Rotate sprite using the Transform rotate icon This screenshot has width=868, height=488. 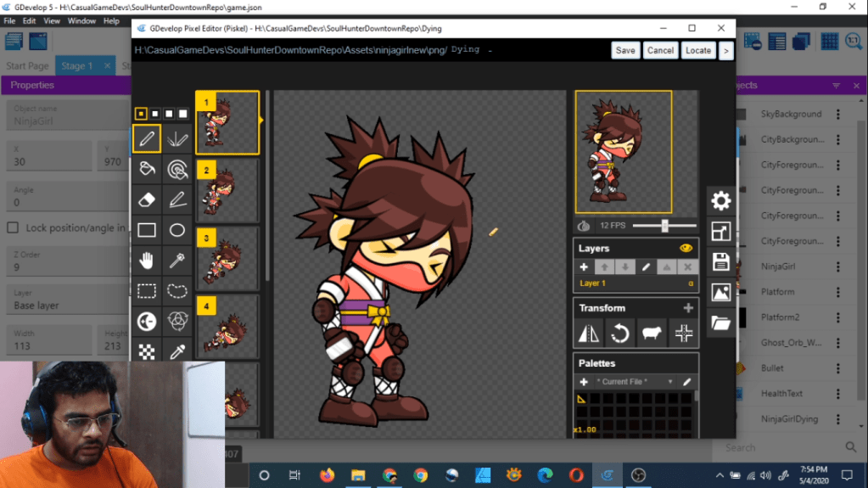tap(619, 334)
